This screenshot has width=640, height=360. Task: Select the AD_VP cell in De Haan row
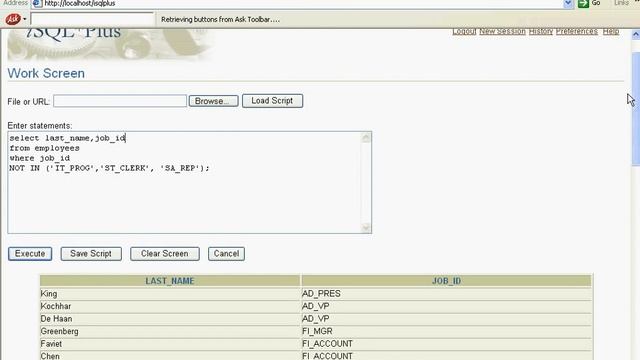tap(446, 319)
